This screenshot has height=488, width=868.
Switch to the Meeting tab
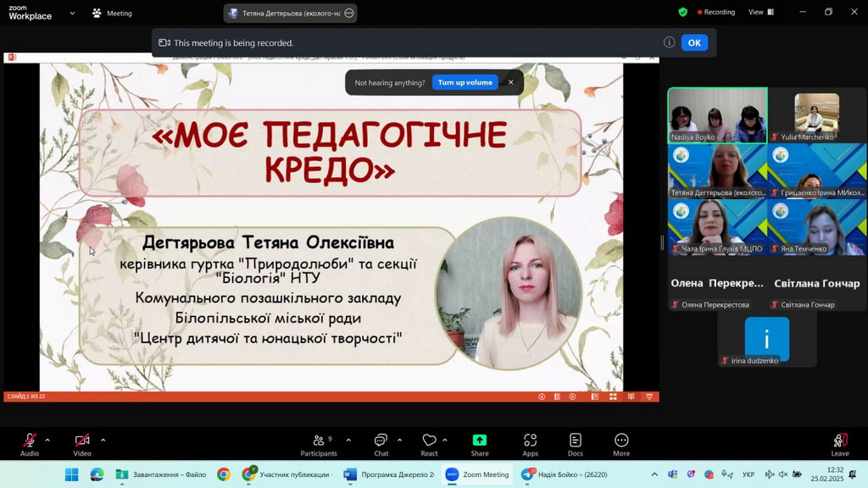[x=112, y=14]
